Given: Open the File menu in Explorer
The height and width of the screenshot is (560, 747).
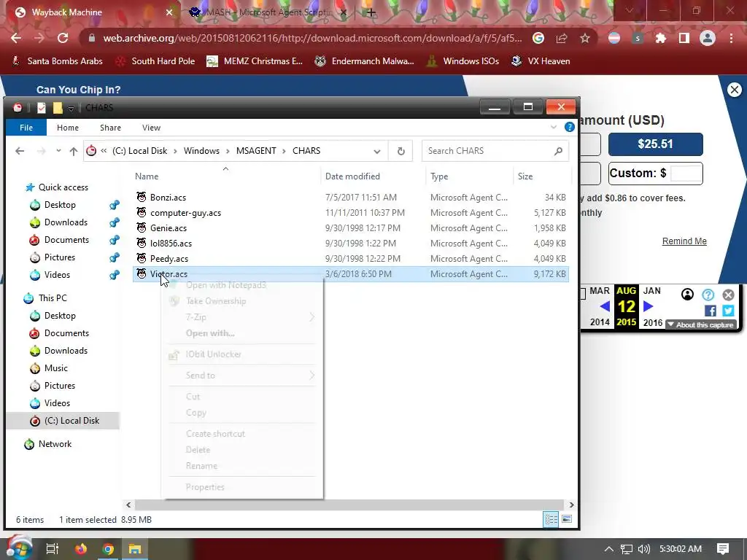Looking at the screenshot, I should (26, 128).
